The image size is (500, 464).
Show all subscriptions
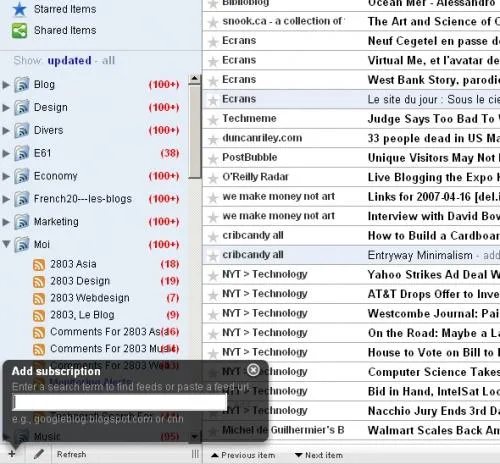108,61
